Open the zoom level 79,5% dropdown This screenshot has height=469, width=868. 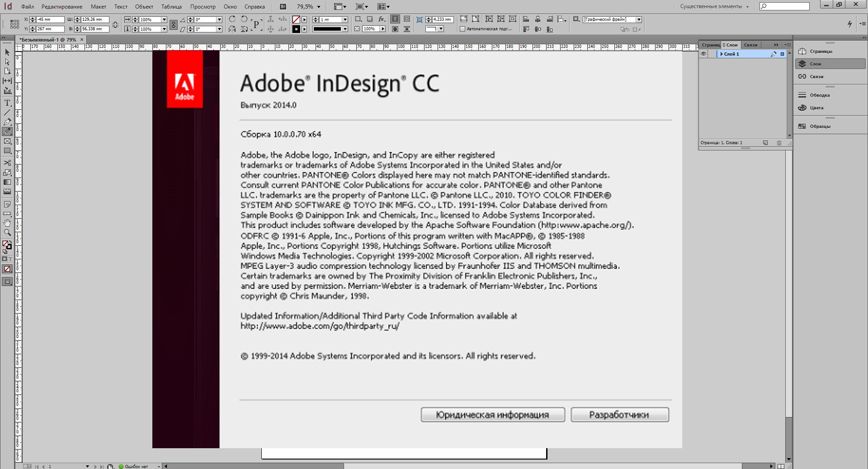pyautogui.click(x=319, y=7)
